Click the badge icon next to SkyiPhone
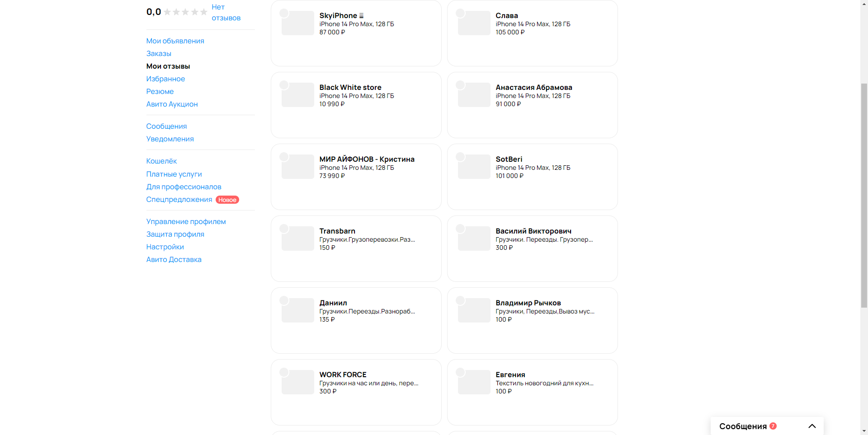The height and width of the screenshot is (435, 868). tap(361, 15)
